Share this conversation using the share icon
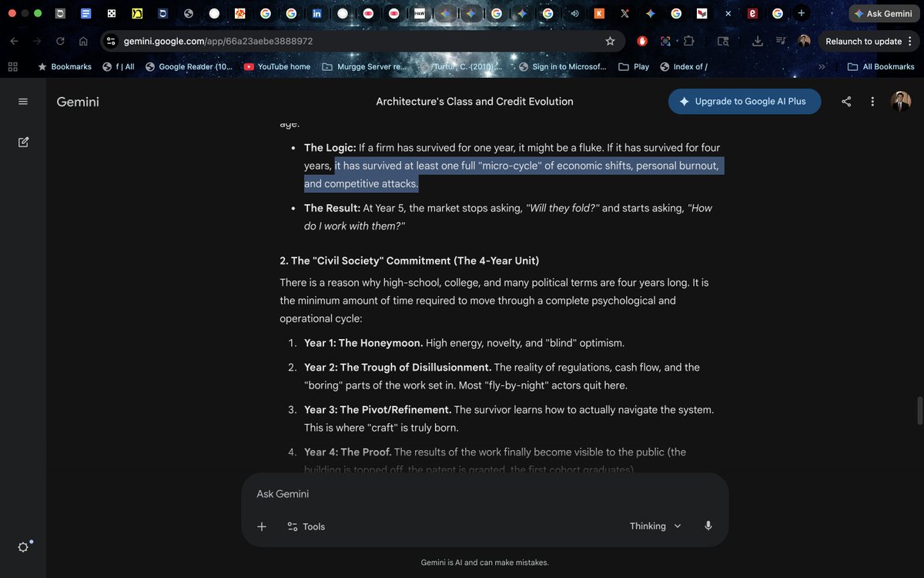Image resolution: width=924 pixels, height=578 pixels. 846,102
